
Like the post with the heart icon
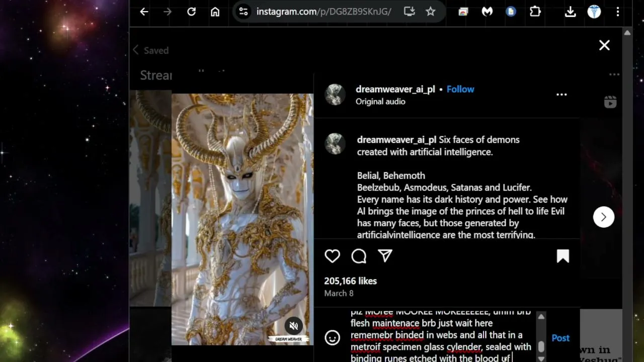[x=332, y=256]
